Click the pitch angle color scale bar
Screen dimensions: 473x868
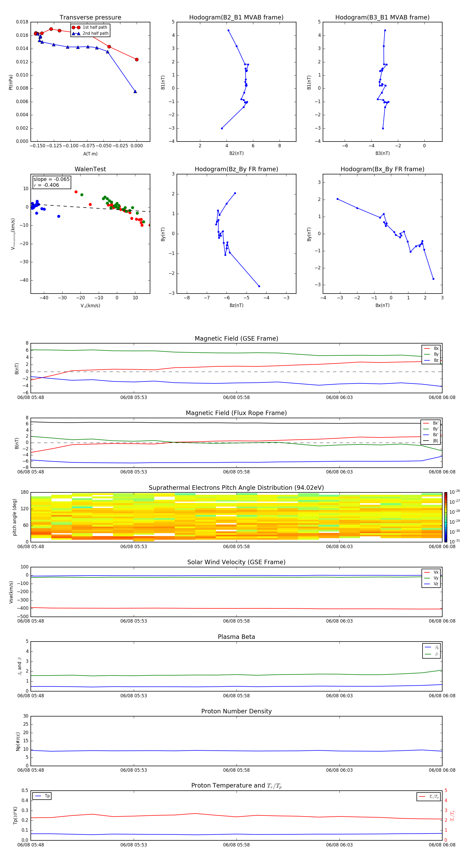(x=446, y=517)
